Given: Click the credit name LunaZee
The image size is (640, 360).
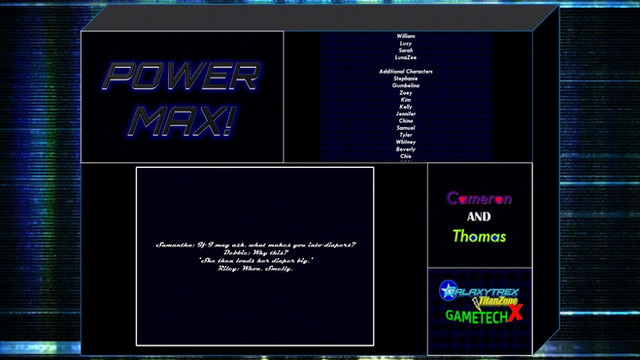Looking at the screenshot, I should point(406,58).
